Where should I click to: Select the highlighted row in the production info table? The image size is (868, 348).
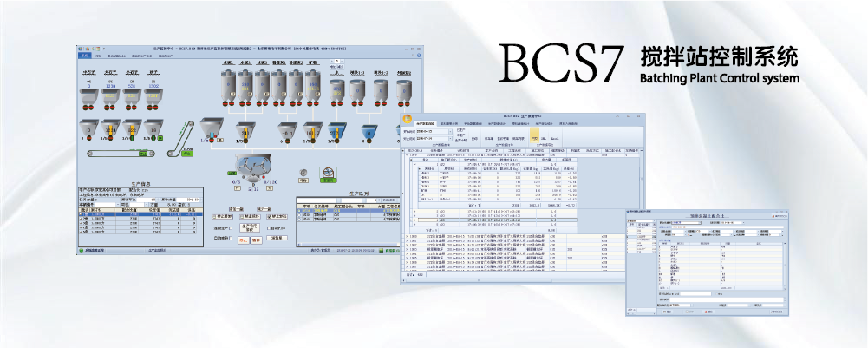point(142,213)
